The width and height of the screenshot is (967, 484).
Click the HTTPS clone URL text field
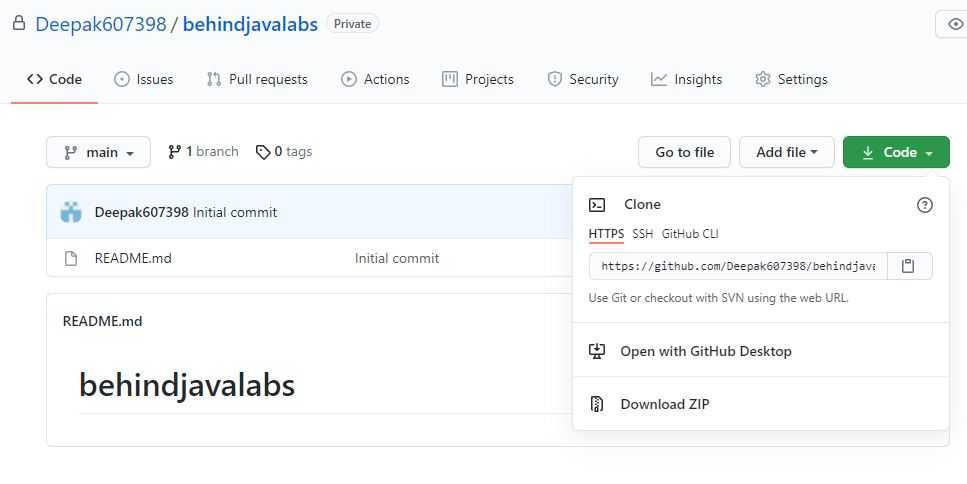[x=738, y=266]
